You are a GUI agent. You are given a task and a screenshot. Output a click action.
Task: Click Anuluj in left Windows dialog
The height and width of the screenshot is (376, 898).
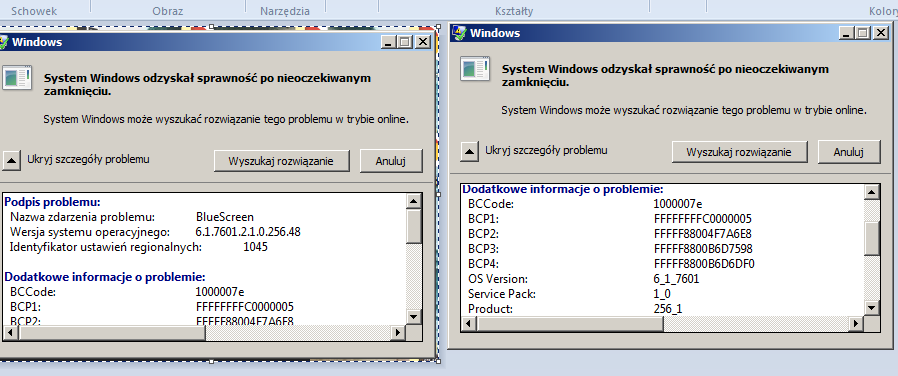coord(391,161)
